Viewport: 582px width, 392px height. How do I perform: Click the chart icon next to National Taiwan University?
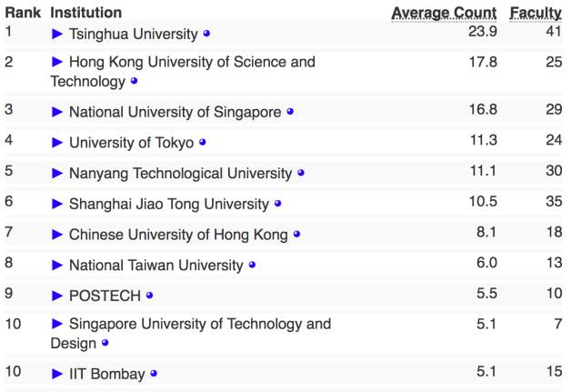pos(252,266)
